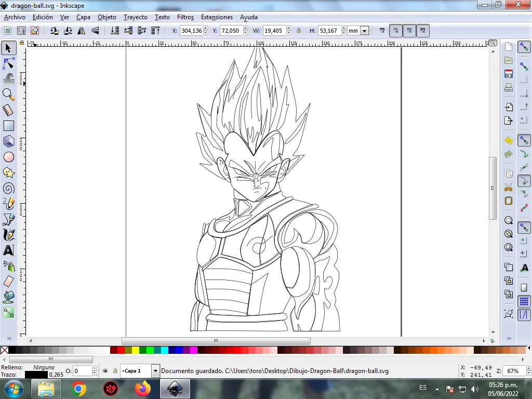Pick the red palette swatch
The height and width of the screenshot is (399, 532).
tap(121, 350)
